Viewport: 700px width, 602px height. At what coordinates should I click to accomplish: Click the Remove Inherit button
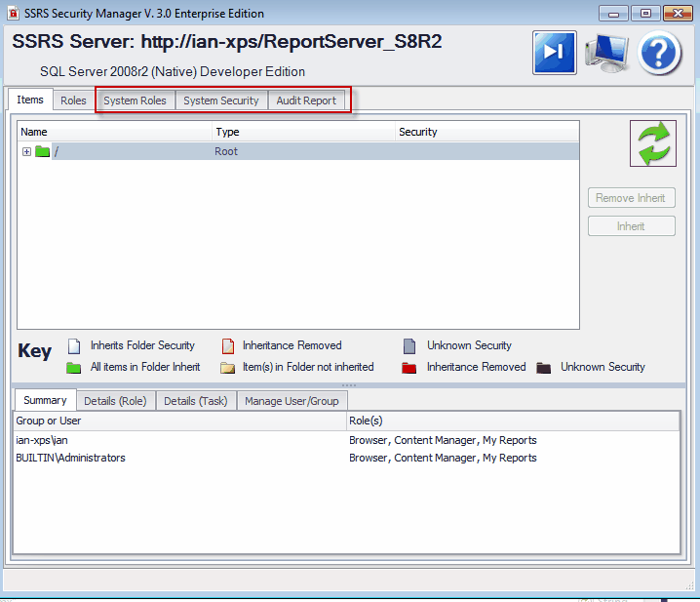631,197
